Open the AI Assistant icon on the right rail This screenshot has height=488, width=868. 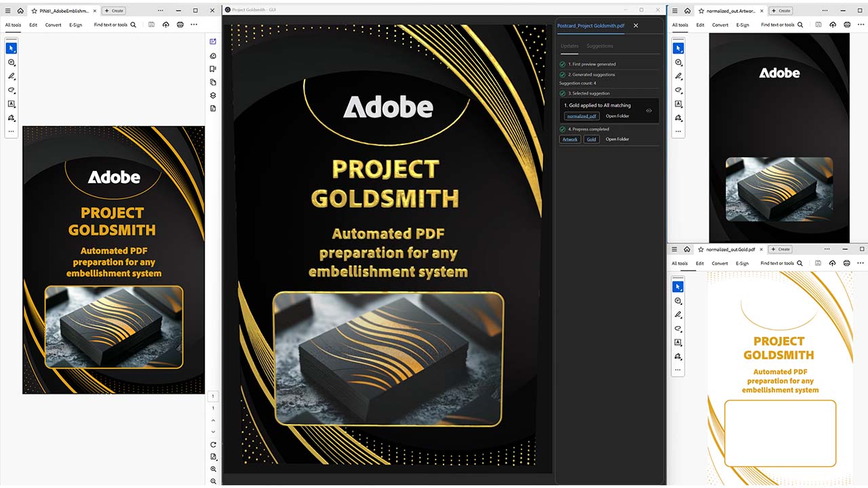(213, 41)
